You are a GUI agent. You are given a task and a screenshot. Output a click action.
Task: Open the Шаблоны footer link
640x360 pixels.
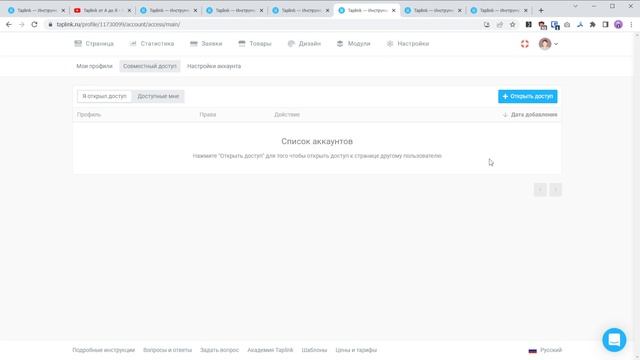click(314, 350)
